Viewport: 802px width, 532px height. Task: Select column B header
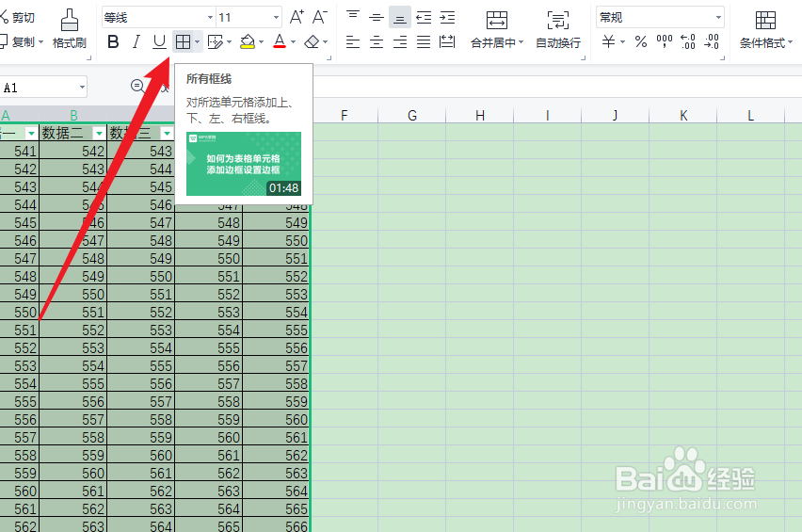pyautogui.click(x=73, y=115)
